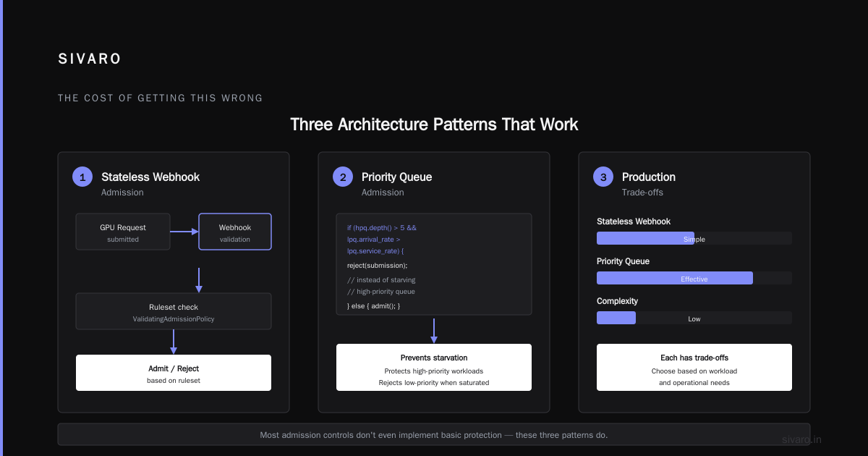Screen dimensions: 868x456
Task: Select the 'Production' card title
Action: click(649, 177)
